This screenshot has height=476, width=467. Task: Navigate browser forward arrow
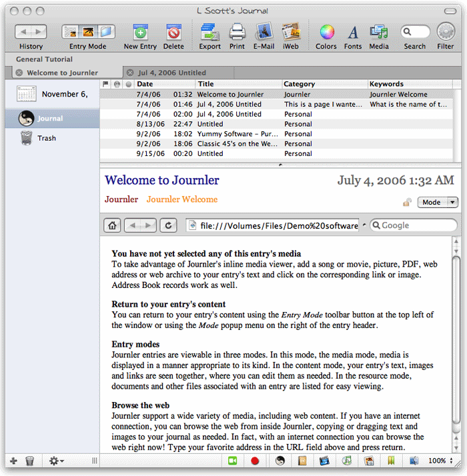pos(148,225)
